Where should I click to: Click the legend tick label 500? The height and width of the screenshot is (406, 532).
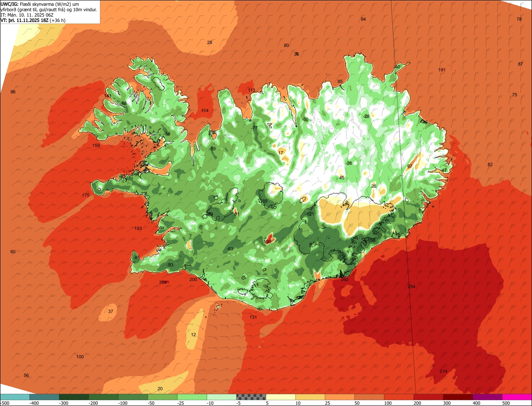tap(506, 403)
